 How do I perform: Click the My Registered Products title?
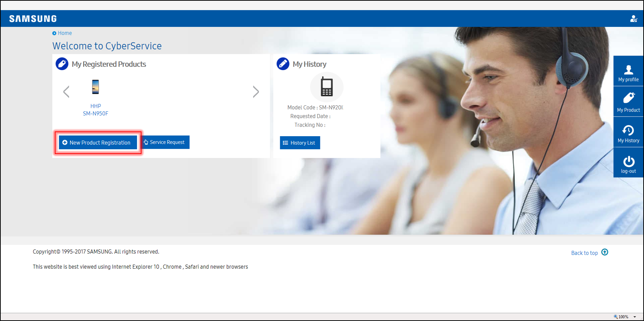coord(109,64)
